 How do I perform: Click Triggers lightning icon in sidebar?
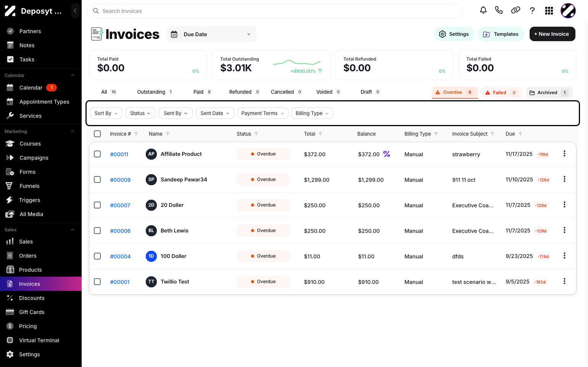coord(10,200)
